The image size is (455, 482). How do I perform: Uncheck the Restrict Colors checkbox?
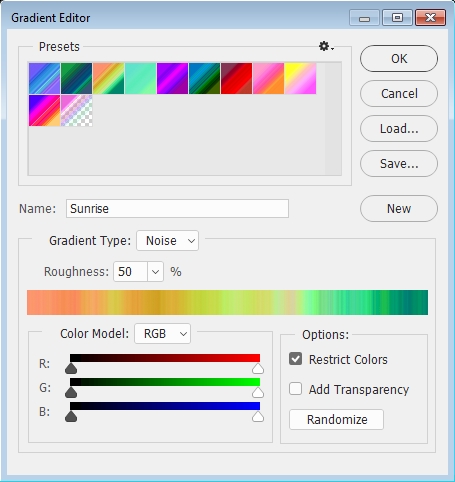[296, 359]
